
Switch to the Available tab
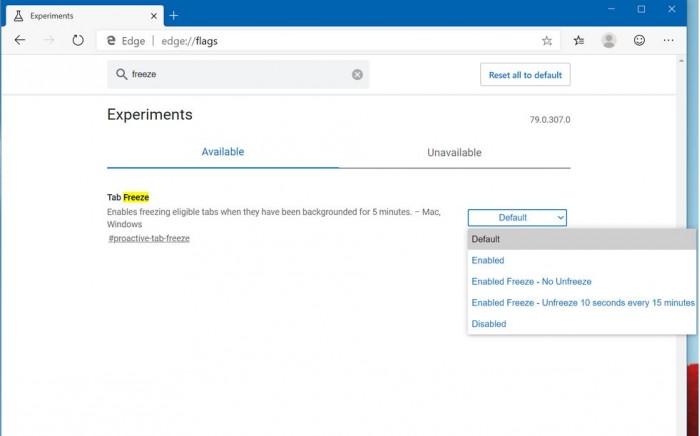point(223,152)
